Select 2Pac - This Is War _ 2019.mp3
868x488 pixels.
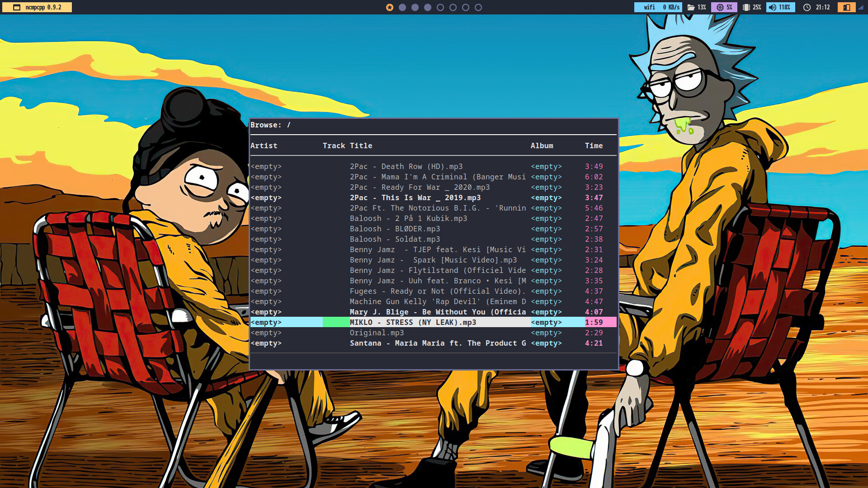(x=434, y=197)
